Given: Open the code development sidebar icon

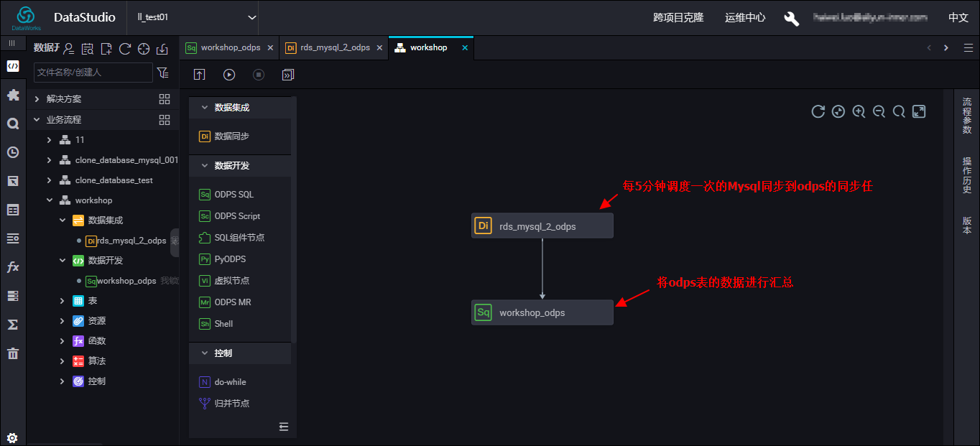Looking at the screenshot, I should [x=13, y=66].
